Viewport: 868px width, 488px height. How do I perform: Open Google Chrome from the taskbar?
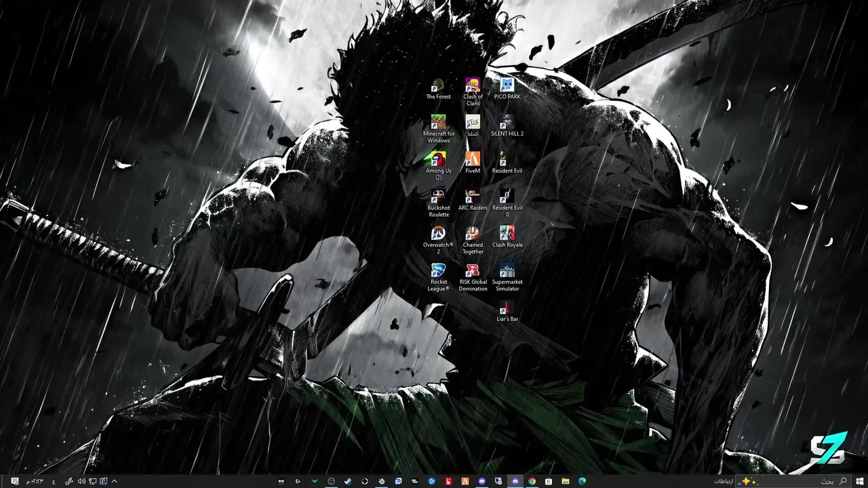(532, 481)
